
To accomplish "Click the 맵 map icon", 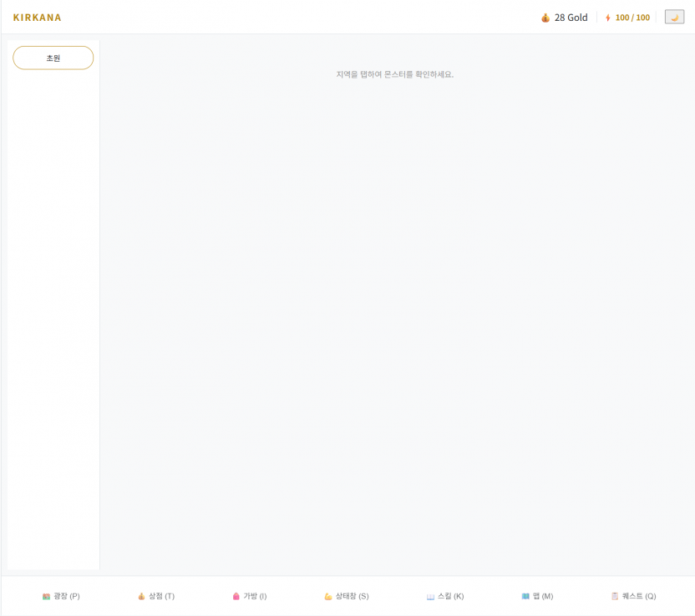I will click(525, 597).
